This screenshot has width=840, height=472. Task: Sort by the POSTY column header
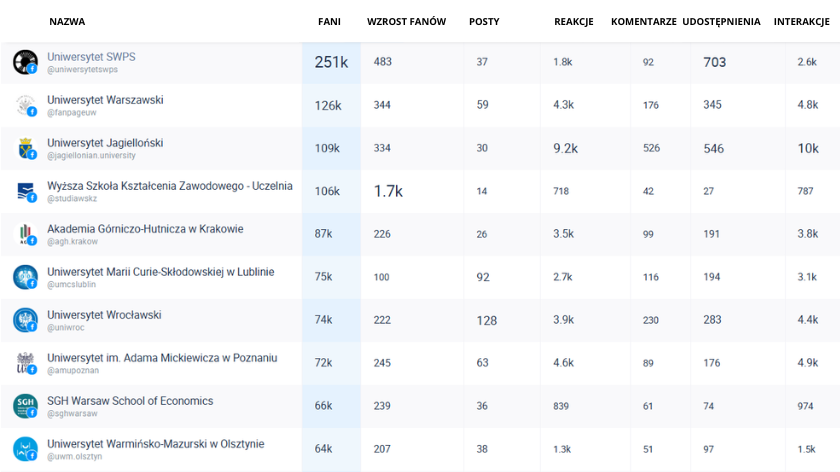[x=484, y=21]
